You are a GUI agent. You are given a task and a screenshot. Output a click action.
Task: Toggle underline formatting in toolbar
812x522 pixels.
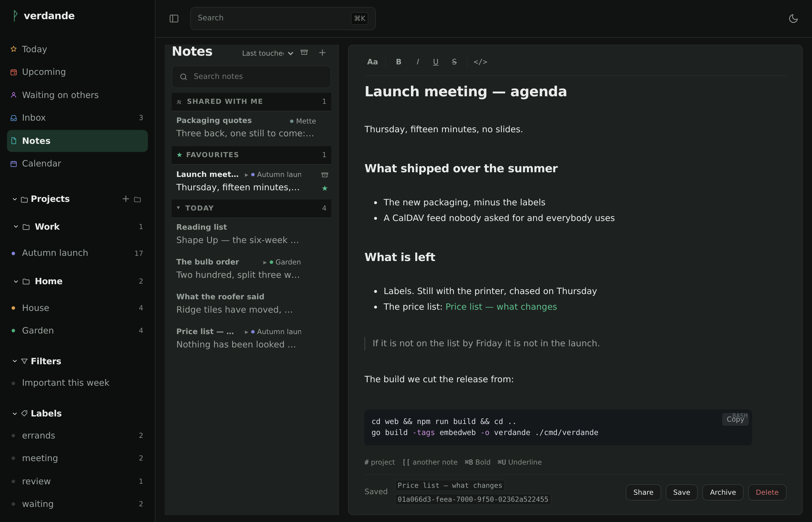tap(436, 62)
